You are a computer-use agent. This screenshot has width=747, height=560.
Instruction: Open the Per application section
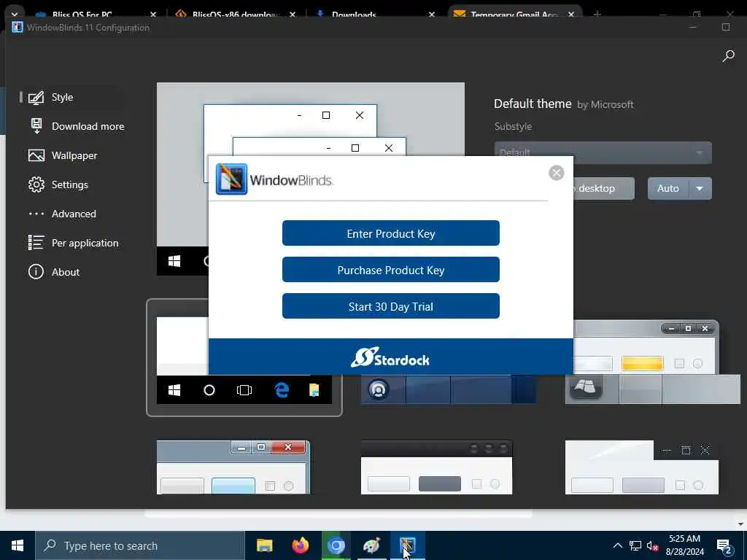coord(85,243)
